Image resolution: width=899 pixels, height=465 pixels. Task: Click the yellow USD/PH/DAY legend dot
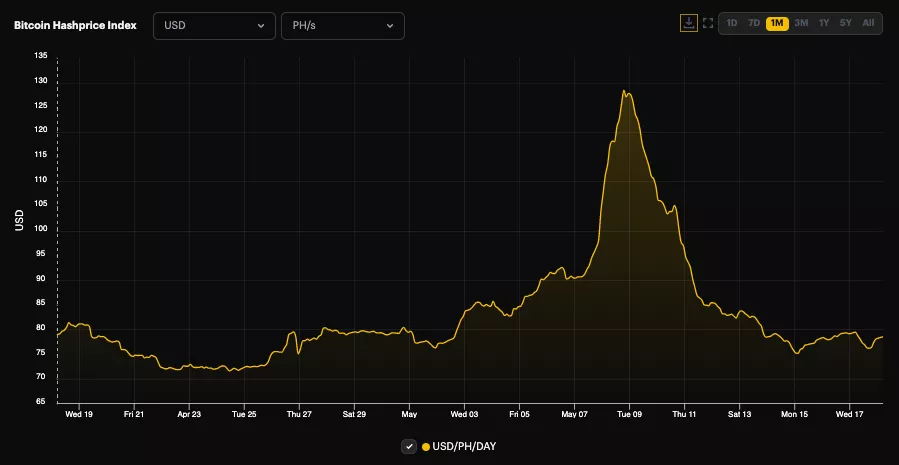(426, 446)
